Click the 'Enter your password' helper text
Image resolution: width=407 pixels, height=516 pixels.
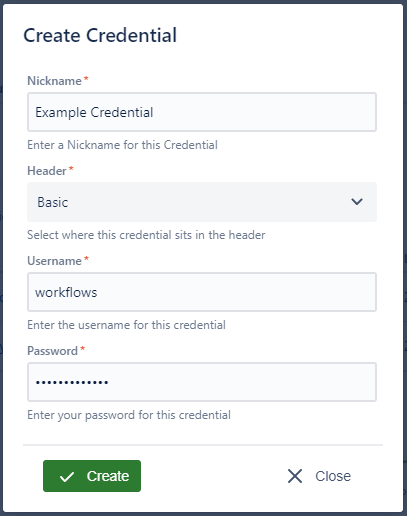point(129,415)
